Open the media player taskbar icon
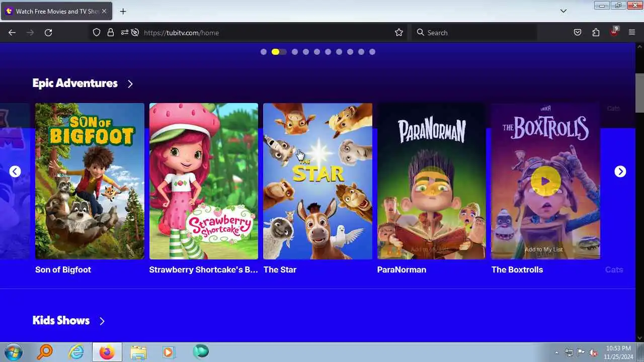The image size is (644, 362). pos(169,352)
